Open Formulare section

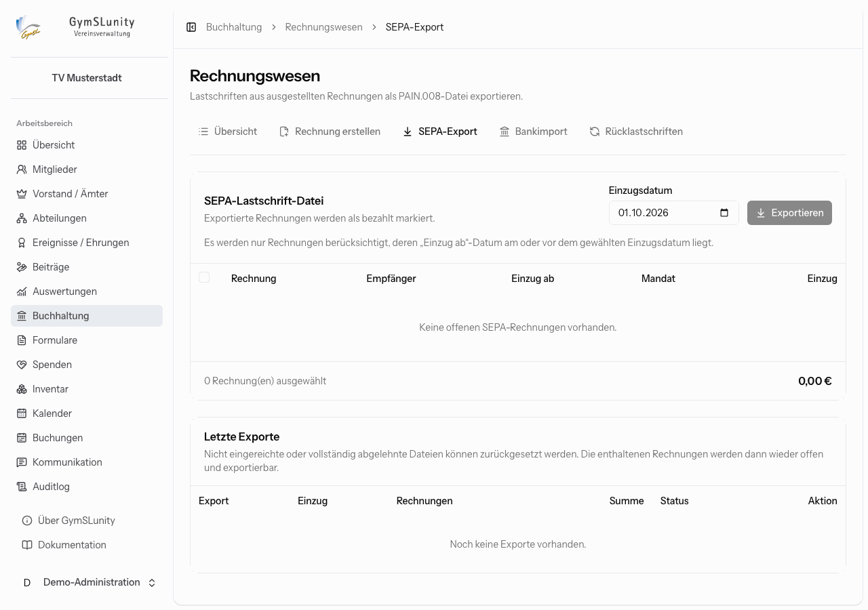(x=87, y=340)
